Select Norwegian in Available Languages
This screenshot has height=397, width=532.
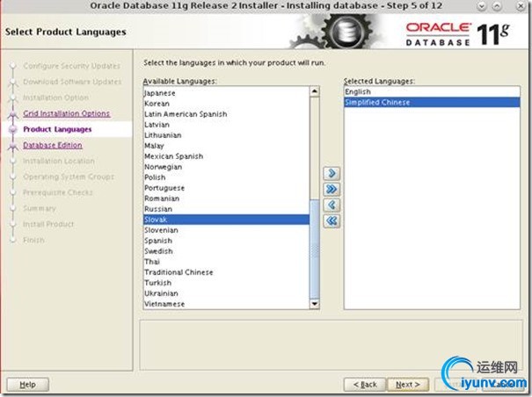[226, 167]
